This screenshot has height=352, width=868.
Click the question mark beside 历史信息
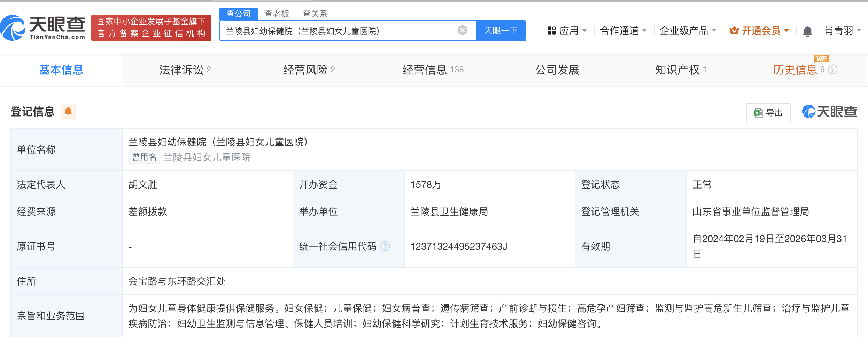point(832,70)
